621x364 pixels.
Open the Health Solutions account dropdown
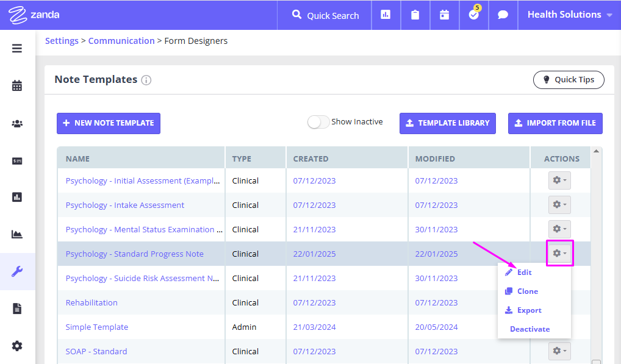pos(568,14)
